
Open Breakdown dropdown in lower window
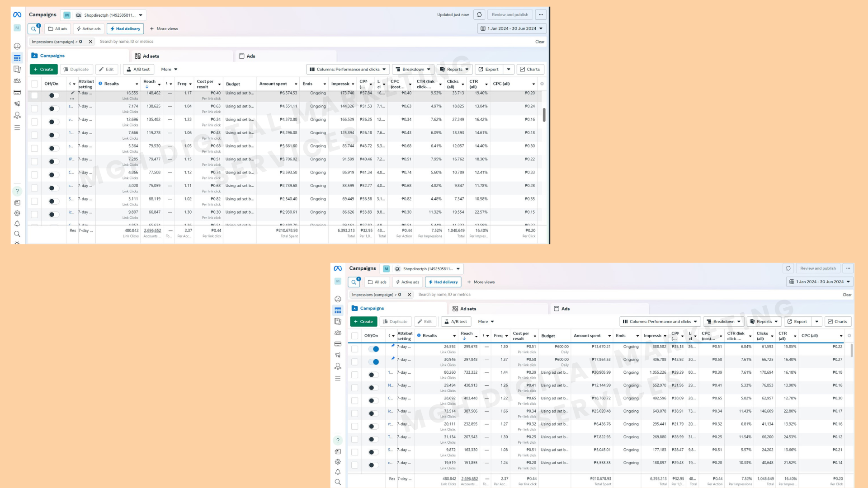click(x=724, y=322)
